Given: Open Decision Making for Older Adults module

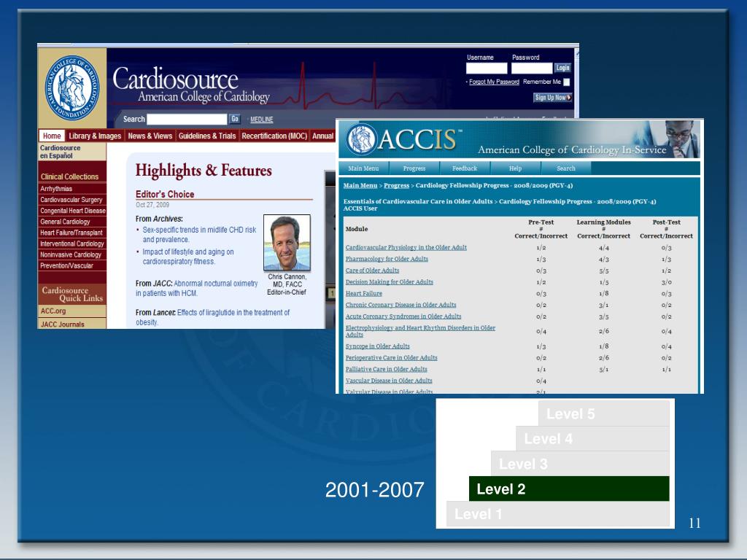Looking at the screenshot, I should tap(390, 282).
